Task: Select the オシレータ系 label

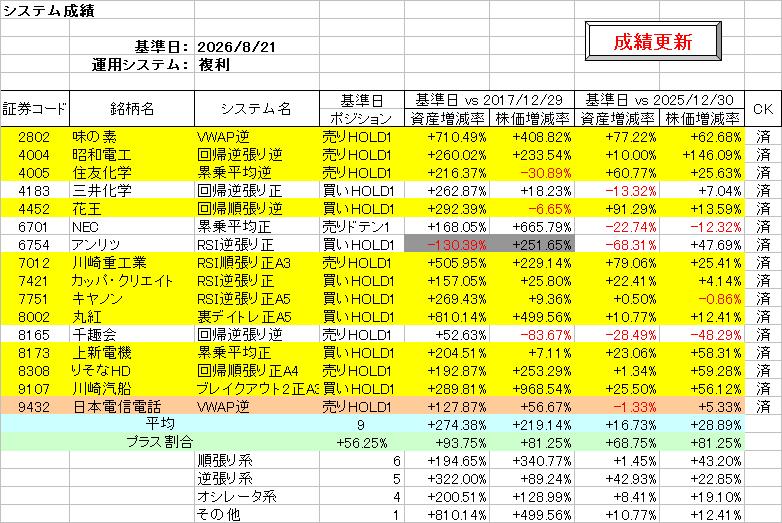Action: tap(256, 496)
